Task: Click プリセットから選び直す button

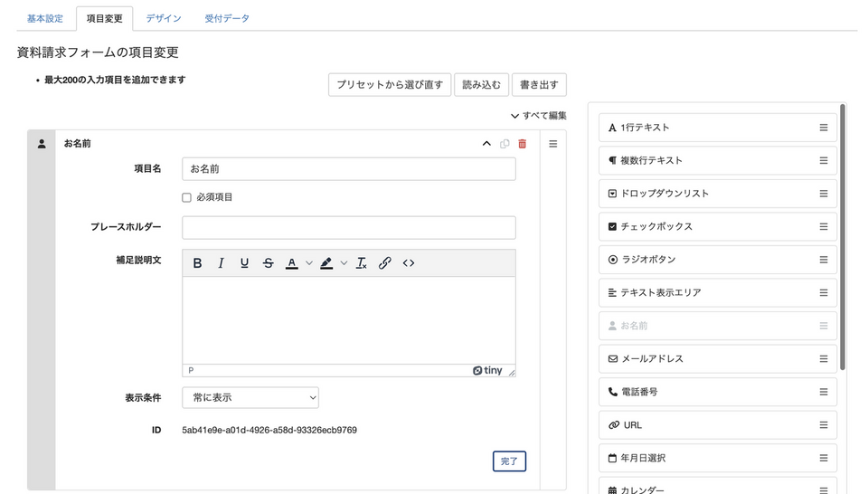Action: [389, 85]
